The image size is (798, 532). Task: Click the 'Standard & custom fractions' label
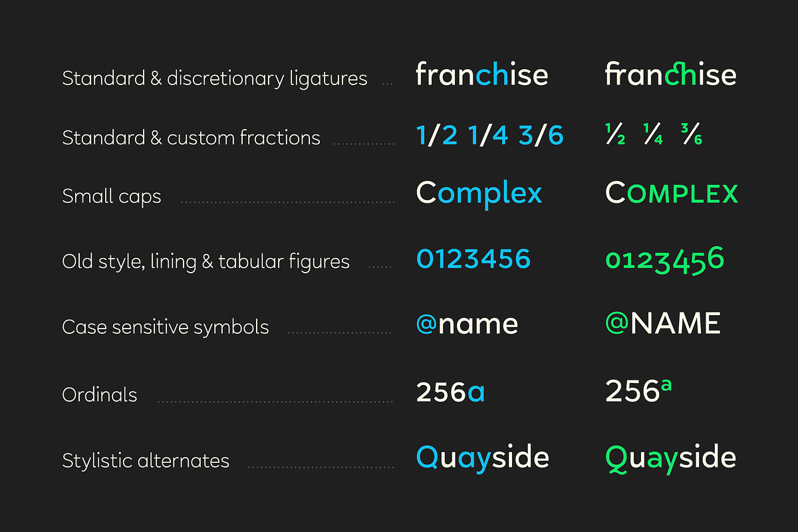191,138
